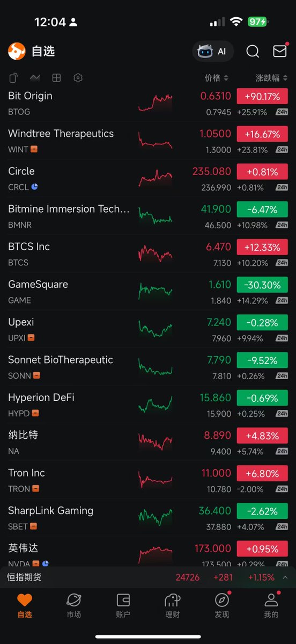Tap the orange app logo beside 自选
This screenshot has height=644, width=296.
[17, 52]
